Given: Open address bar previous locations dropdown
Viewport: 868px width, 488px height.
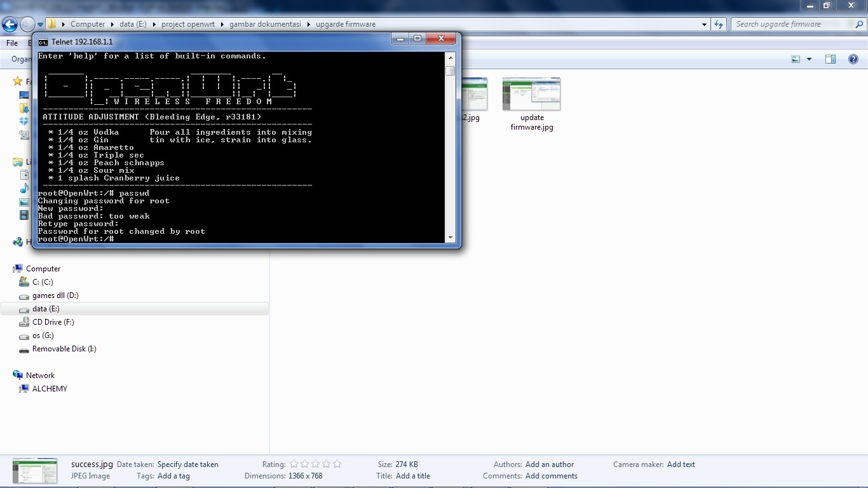Looking at the screenshot, I should pos(704,24).
